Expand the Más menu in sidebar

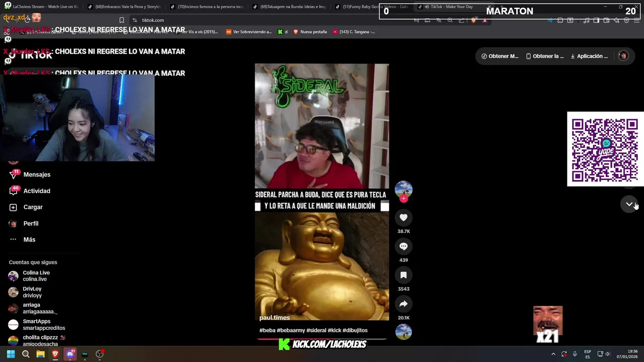[x=23, y=240]
